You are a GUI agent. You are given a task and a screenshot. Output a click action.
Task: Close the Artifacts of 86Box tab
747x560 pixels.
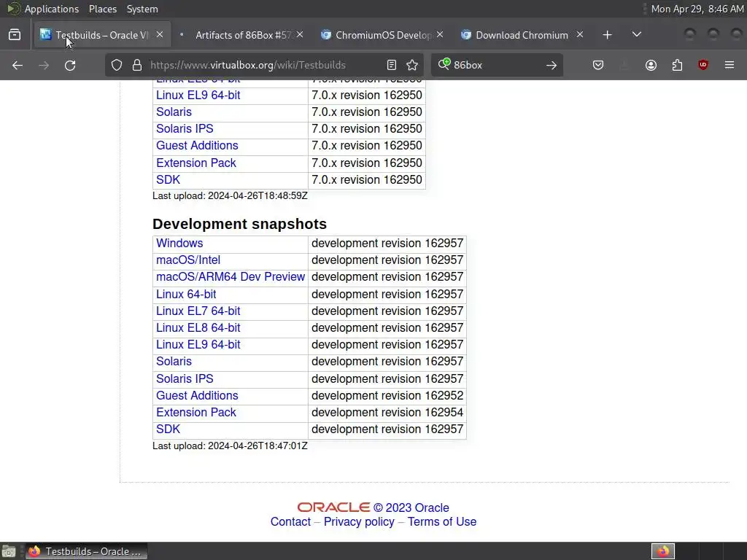point(300,35)
